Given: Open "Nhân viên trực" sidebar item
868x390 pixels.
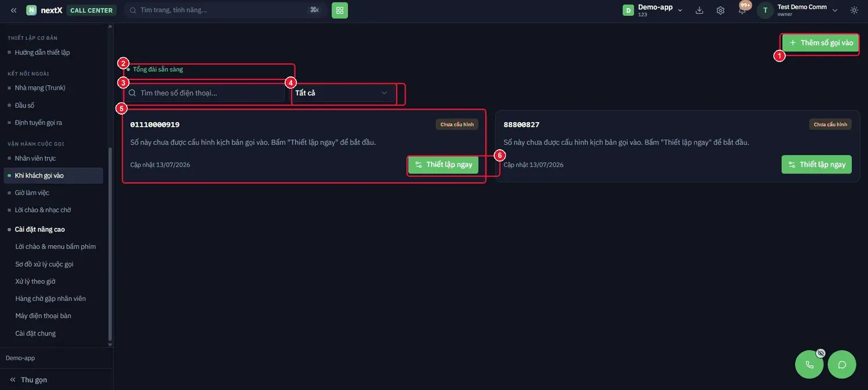Looking at the screenshot, I should tap(35, 159).
